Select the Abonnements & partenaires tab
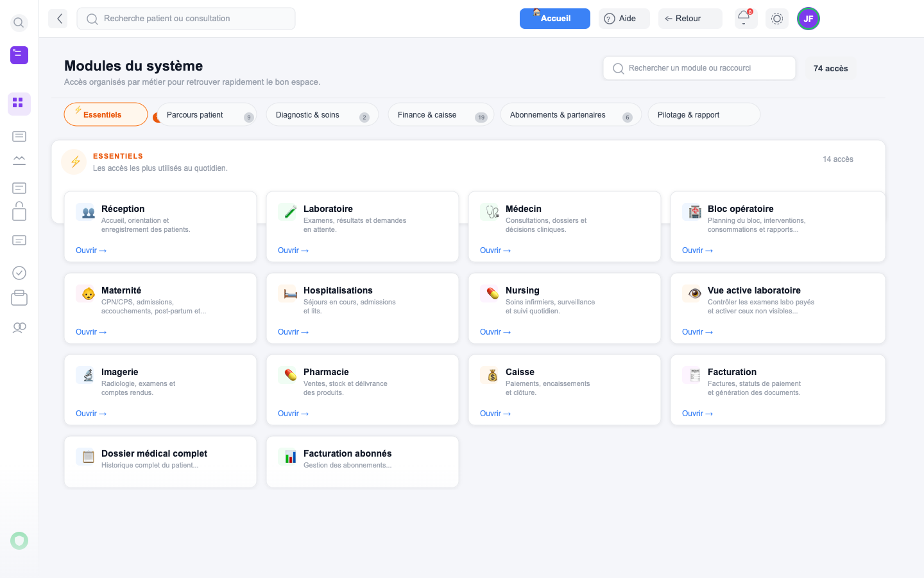924x578 pixels. (571, 114)
